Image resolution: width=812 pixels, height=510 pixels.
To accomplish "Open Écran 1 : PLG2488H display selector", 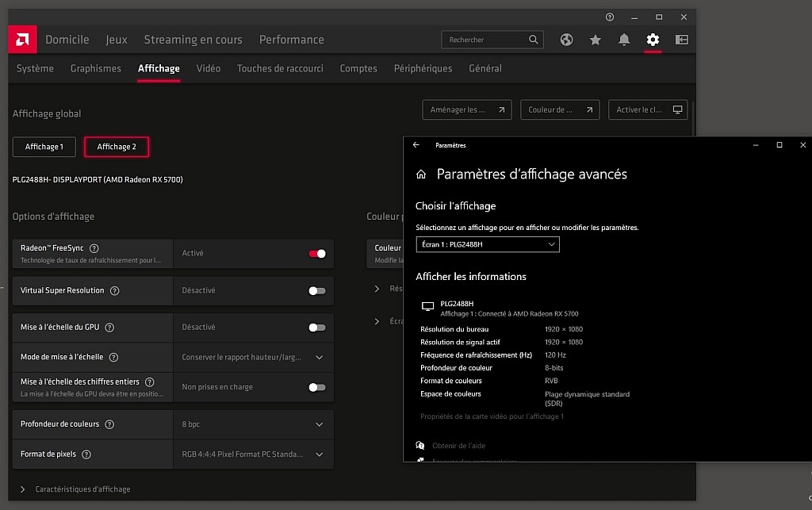I will (x=488, y=244).
